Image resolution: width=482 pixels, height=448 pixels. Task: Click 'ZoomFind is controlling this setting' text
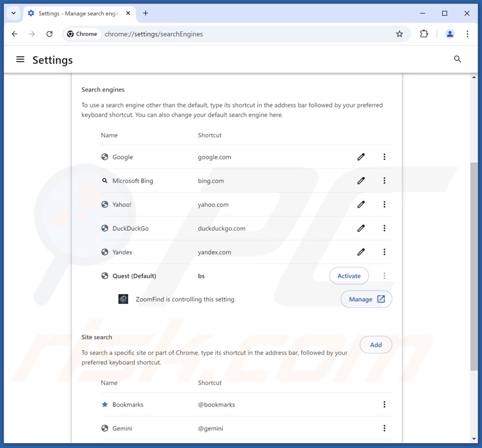coord(185,299)
